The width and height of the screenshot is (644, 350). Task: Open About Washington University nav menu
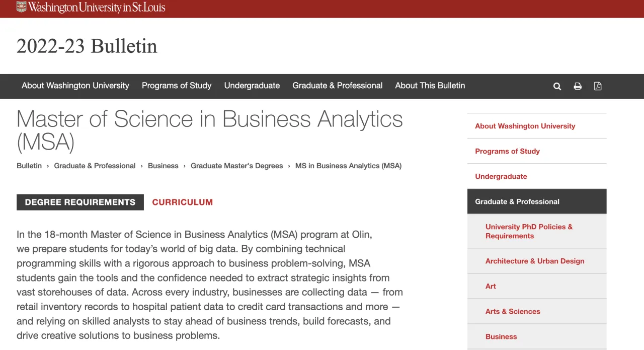[75, 86]
